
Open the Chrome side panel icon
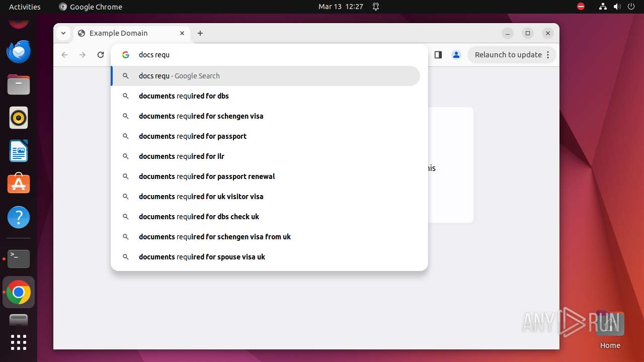click(x=438, y=55)
